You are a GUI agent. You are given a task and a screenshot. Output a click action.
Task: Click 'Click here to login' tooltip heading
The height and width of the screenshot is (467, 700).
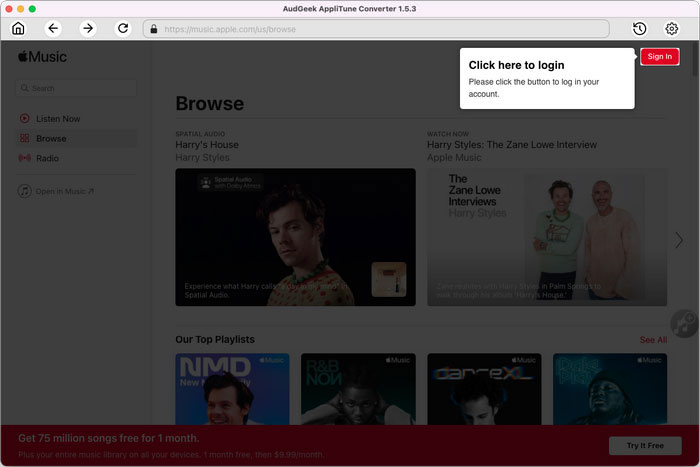[x=516, y=65]
